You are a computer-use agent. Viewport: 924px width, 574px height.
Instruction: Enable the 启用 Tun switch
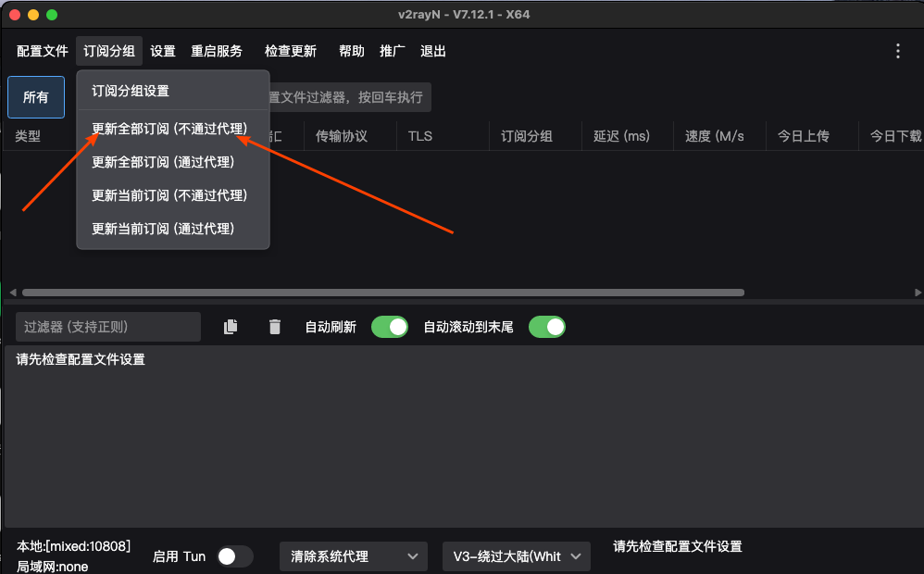[x=234, y=556]
